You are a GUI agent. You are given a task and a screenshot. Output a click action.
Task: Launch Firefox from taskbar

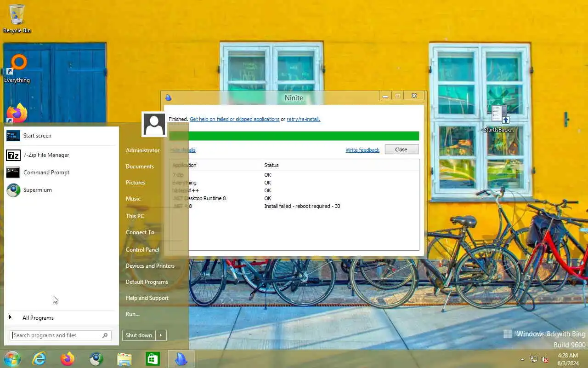pyautogui.click(x=68, y=359)
